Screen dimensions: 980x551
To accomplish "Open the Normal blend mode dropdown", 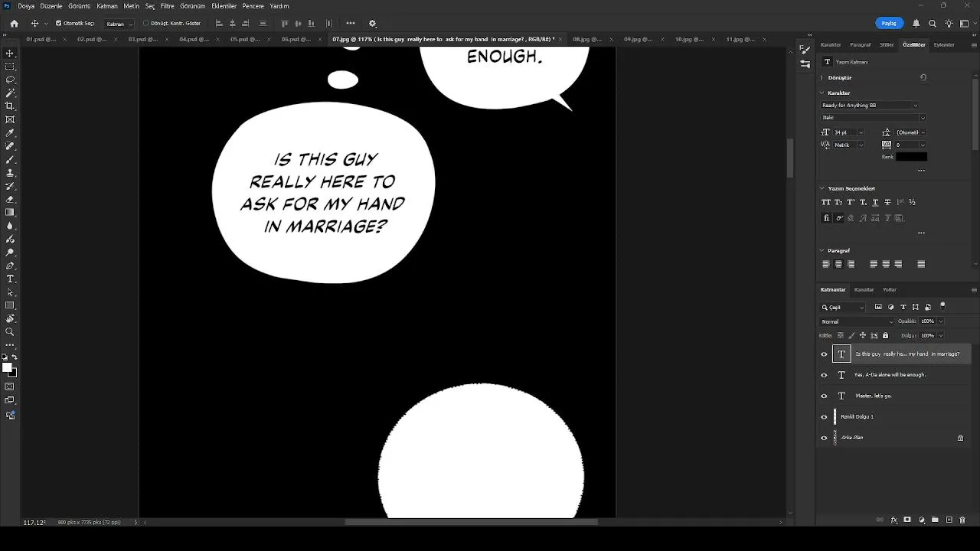I will [x=857, y=321].
